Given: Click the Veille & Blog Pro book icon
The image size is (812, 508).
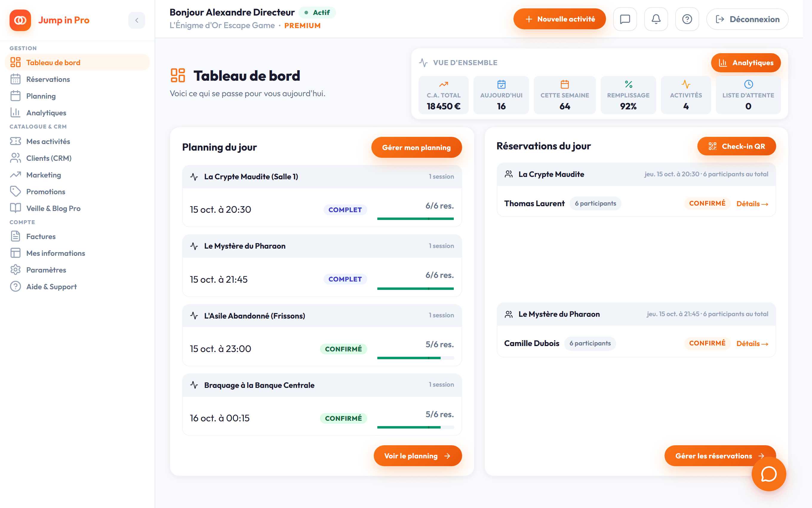Looking at the screenshot, I should click(x=16, y=208).
